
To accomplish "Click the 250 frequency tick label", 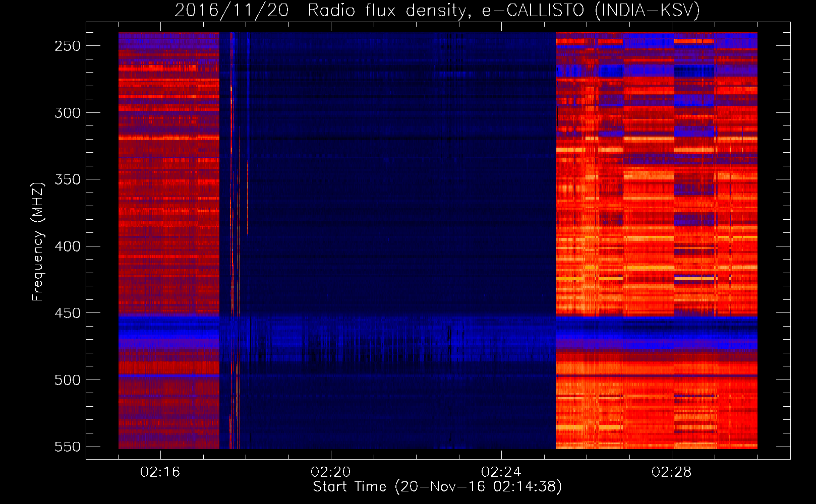I will pyautogui.click(x=68, y=46).
